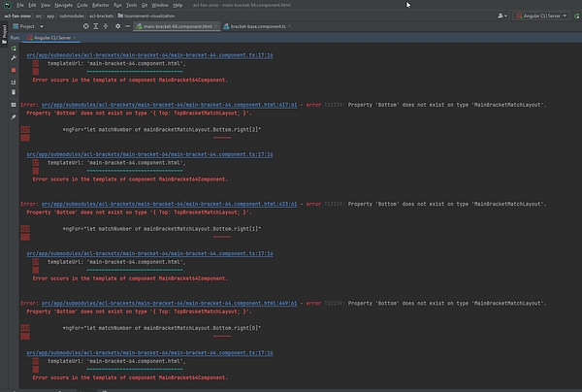582x392 pixels.
Task: Open the Refactor menu
Action: [101, 5]
